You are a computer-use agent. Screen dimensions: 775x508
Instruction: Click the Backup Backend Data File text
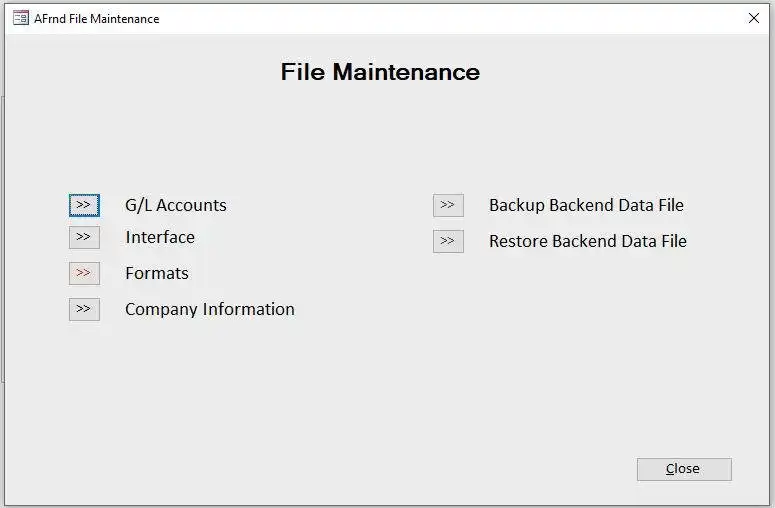point(586,205)
